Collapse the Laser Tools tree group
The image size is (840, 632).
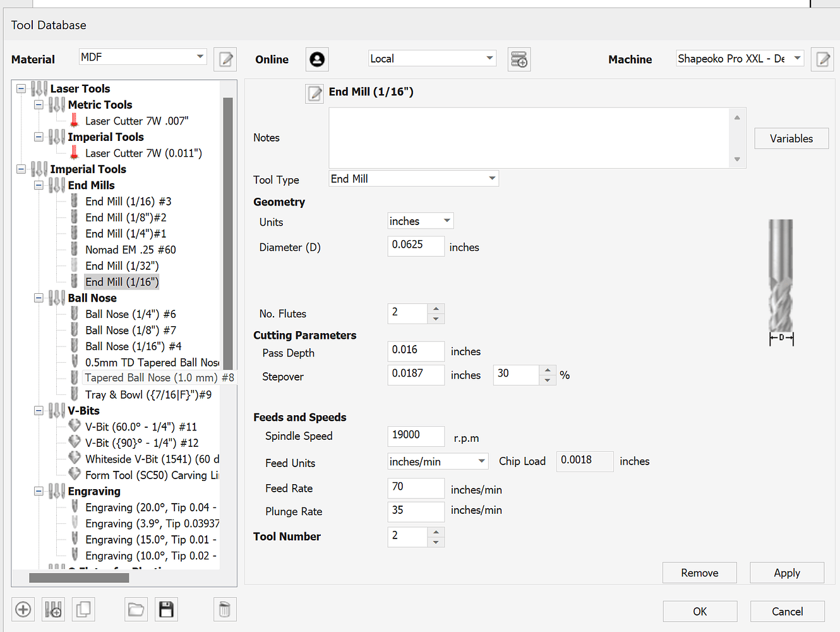(x=21, y=88)
